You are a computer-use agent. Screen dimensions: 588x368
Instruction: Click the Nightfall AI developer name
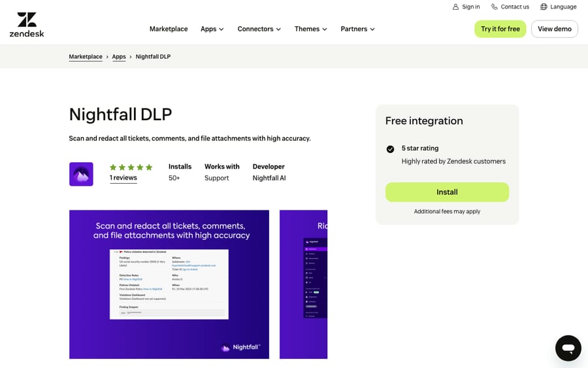269,178
